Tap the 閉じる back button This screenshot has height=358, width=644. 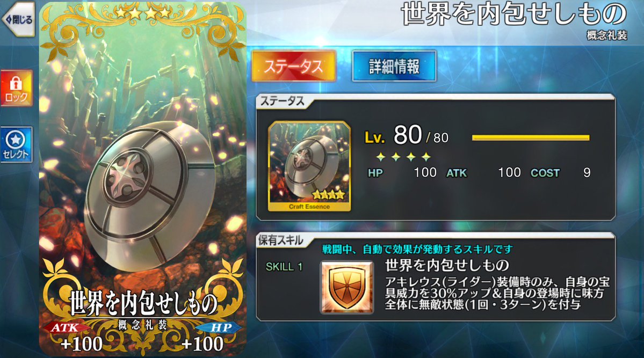pyautogui.click(x=18, y=19)
